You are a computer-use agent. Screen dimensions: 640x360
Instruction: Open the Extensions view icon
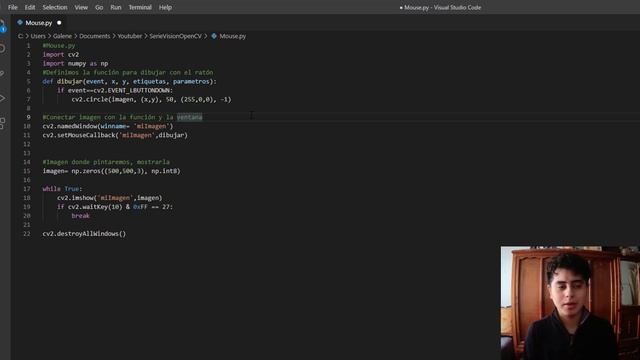click(x=2, y=122)
